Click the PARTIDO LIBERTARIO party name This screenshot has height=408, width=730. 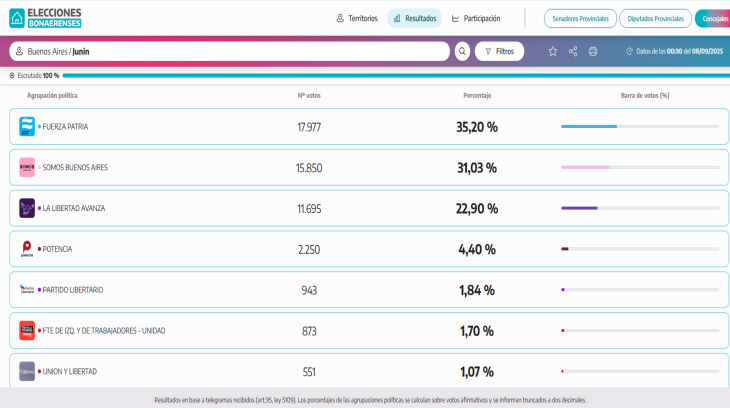pyautogui.click(x=73, y=290)
